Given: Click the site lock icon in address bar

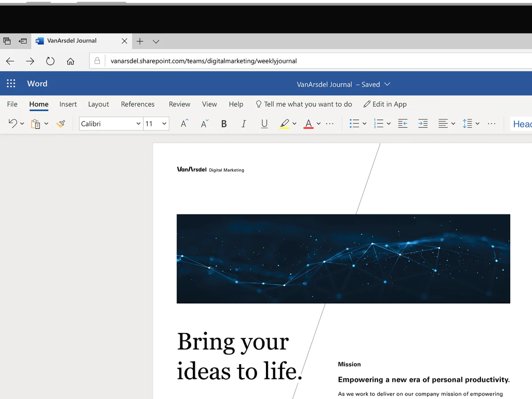Looking at the screenshot, I should coord(97,61).
